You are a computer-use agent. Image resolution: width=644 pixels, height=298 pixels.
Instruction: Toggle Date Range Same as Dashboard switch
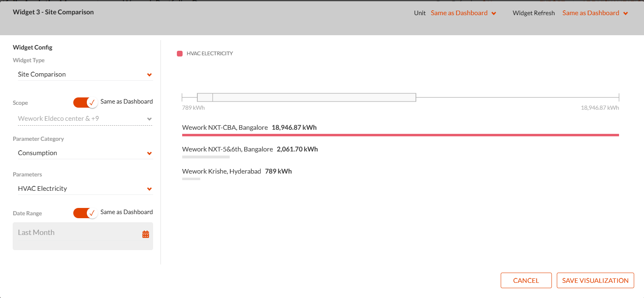pos(86,213)
